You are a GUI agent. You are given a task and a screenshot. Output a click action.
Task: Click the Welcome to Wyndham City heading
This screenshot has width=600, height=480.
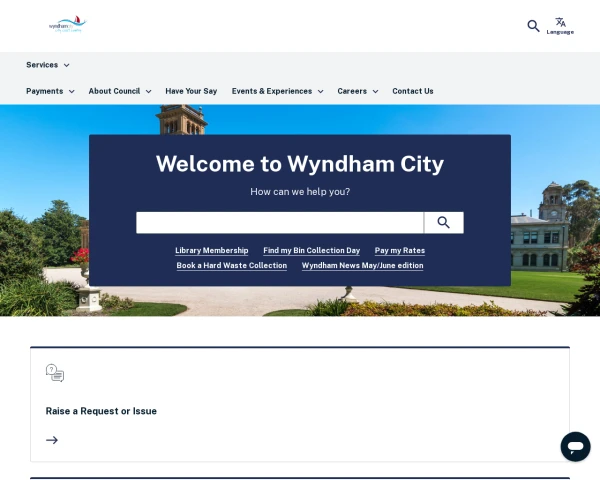coord(300,164)
